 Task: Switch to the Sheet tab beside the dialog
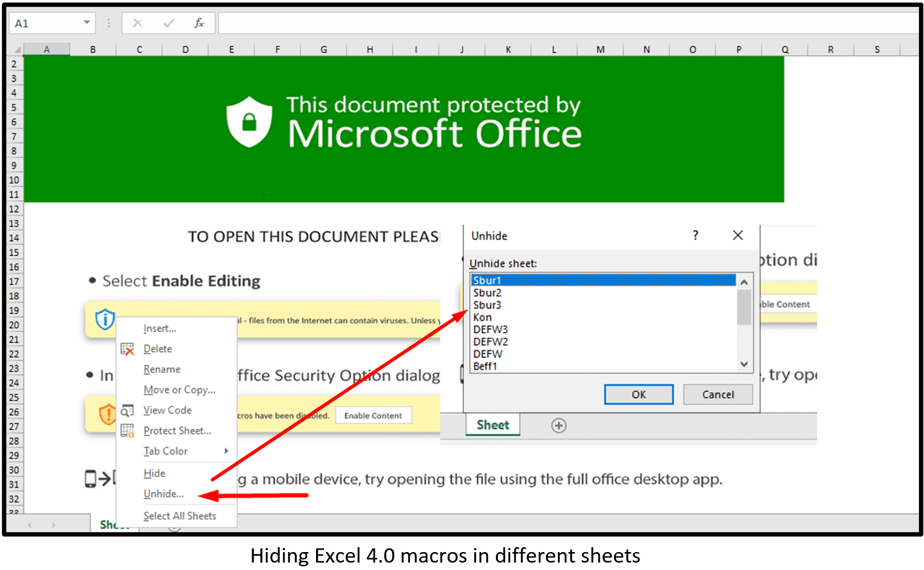click(x=493, y=425)
